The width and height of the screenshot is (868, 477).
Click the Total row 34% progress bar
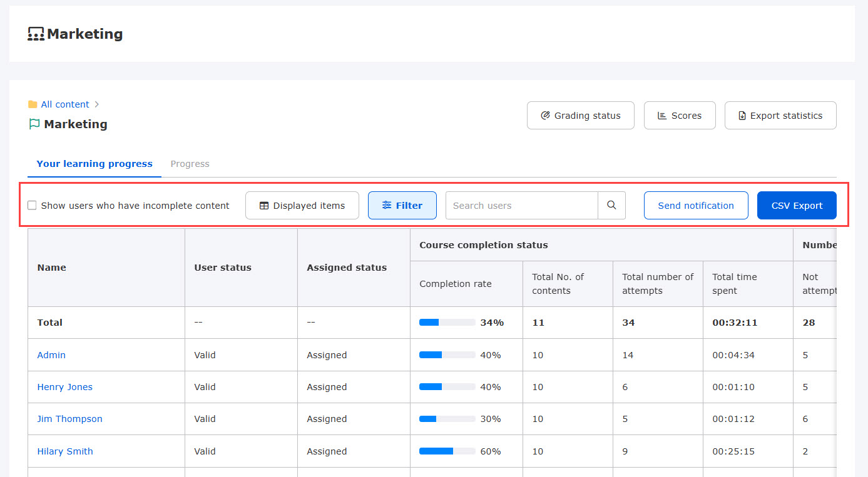click(x=447, y=323)
